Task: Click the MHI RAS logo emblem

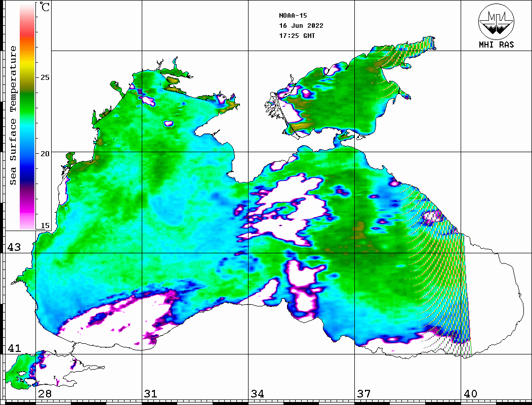Action: (496, 21)
